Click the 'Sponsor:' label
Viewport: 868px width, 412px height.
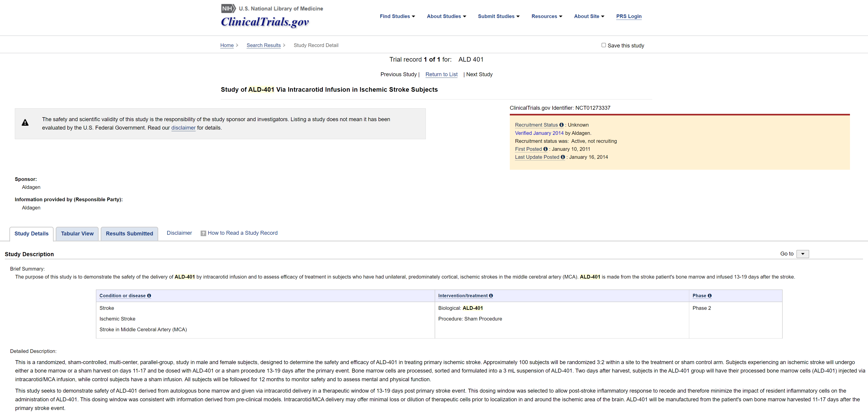[x=26, y=179]
